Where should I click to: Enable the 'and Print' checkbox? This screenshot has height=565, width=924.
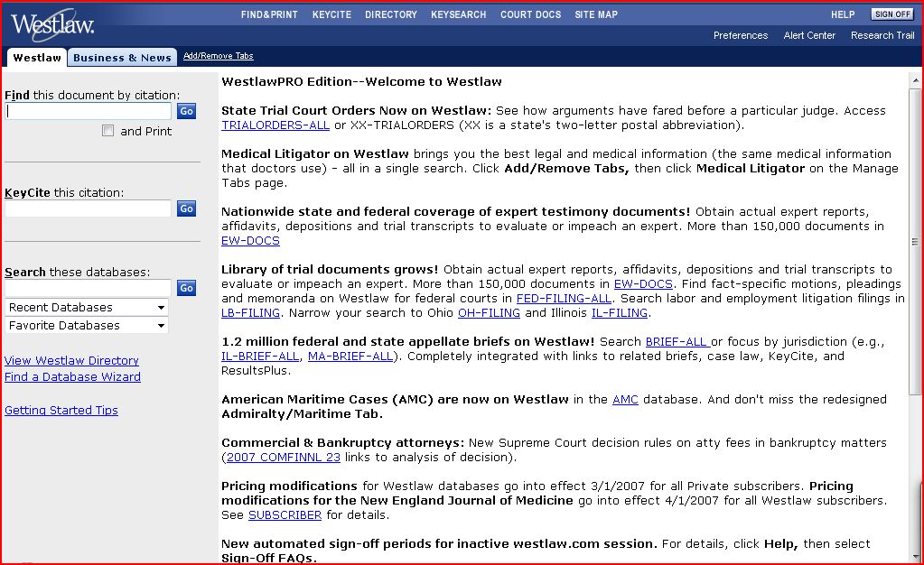pyautogui.click(x=108, y=131)
